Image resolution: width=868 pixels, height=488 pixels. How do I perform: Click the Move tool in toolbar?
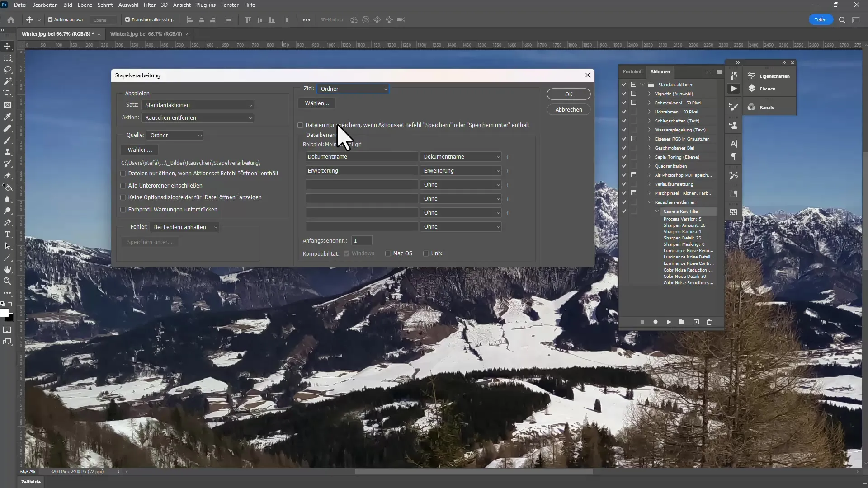pos(8,46)
